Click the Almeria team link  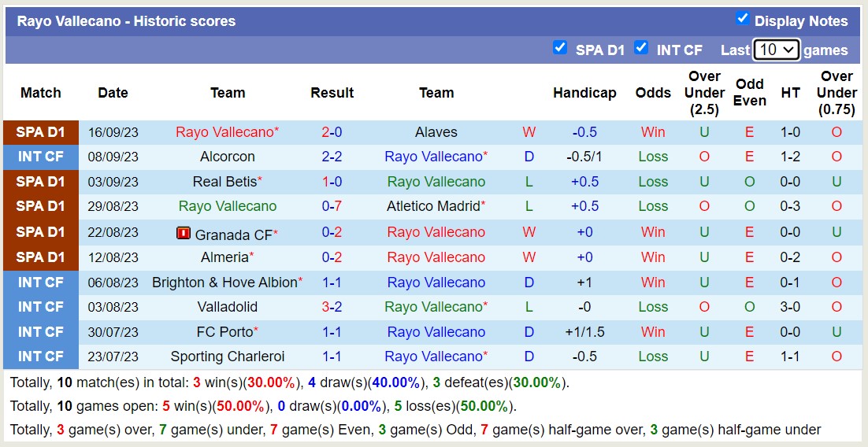pos(224,257)
